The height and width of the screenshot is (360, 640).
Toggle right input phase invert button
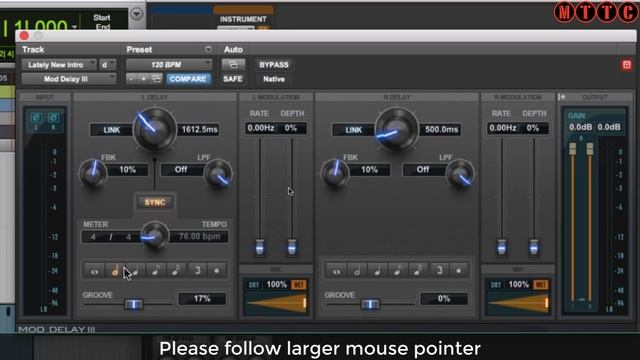(x=53, y=118)
